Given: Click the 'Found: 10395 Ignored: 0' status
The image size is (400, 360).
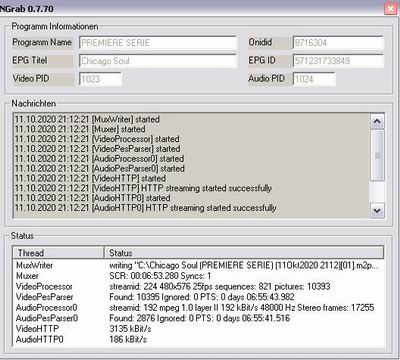Looking at the screenshot, I should pyautogui.click(x=202, y=297).
